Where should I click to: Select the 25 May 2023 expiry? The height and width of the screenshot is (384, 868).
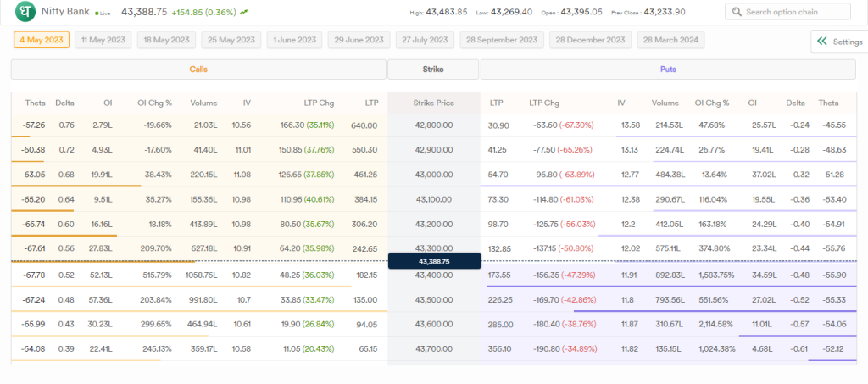coord(231,40)
